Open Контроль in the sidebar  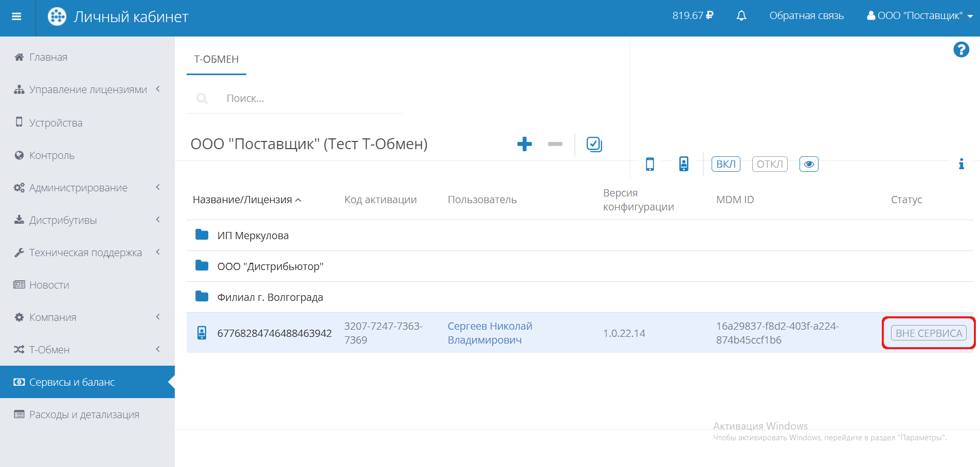(52, 155)
